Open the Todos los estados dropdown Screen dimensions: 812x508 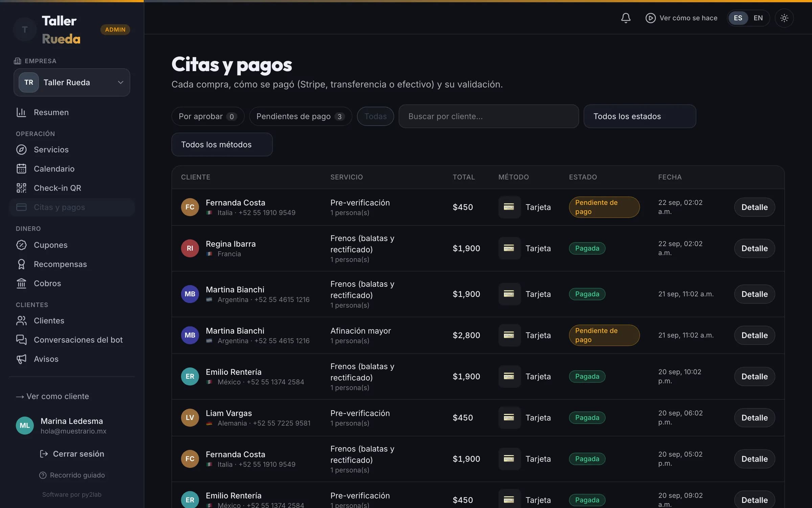tap(639, 116)
